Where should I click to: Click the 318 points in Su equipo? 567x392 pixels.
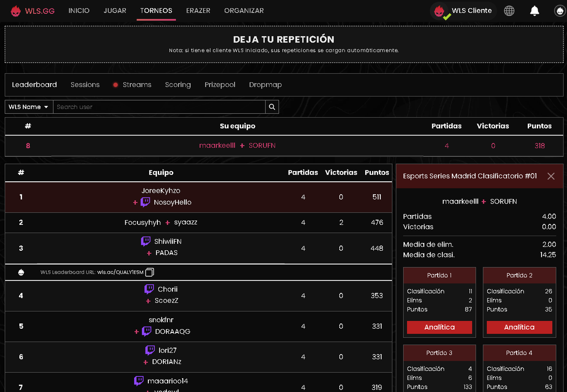click(x=540, y=146)
